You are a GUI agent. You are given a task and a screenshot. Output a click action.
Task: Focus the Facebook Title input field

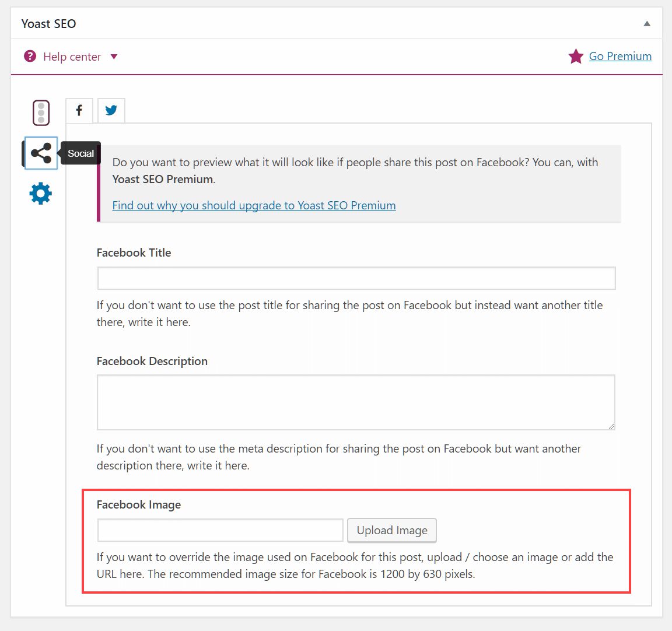(356, 278)
